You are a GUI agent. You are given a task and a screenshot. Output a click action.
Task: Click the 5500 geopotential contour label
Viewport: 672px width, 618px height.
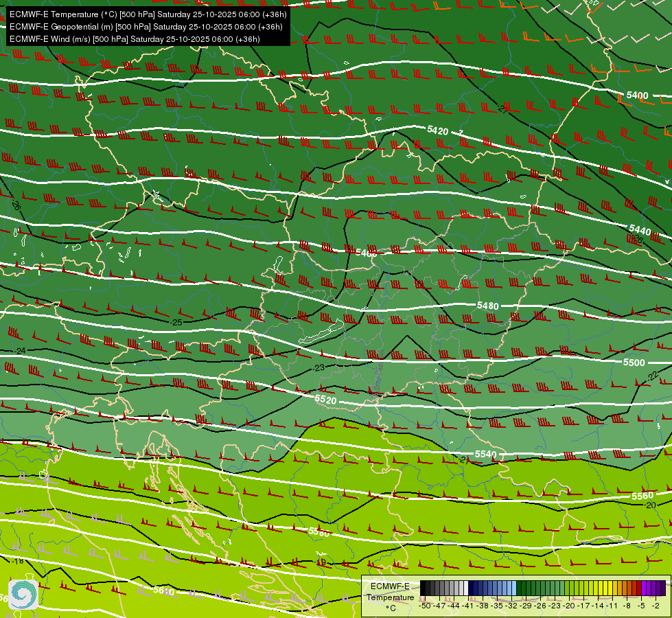pos(634,363)
